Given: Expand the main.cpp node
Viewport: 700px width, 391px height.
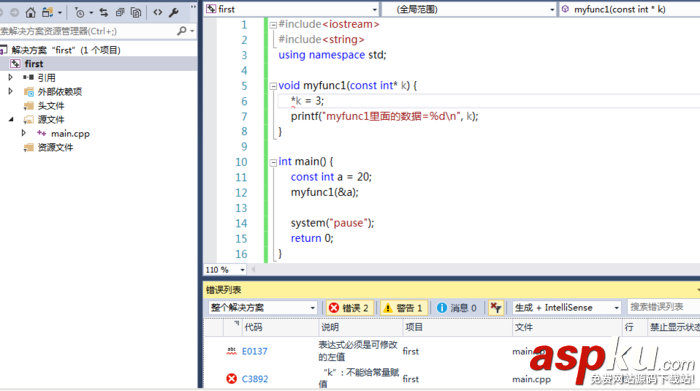Looking at the screenshot, I should (x=24, y=133).
